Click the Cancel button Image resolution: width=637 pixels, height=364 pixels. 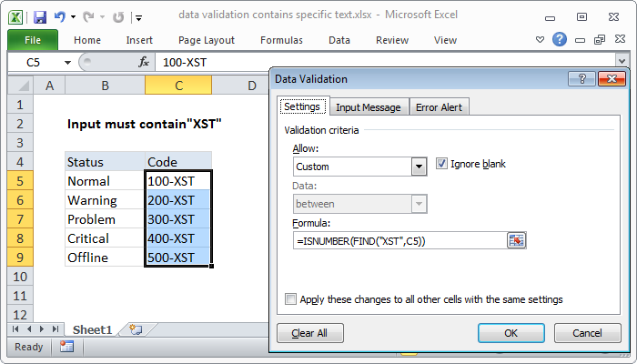point(587,333)
